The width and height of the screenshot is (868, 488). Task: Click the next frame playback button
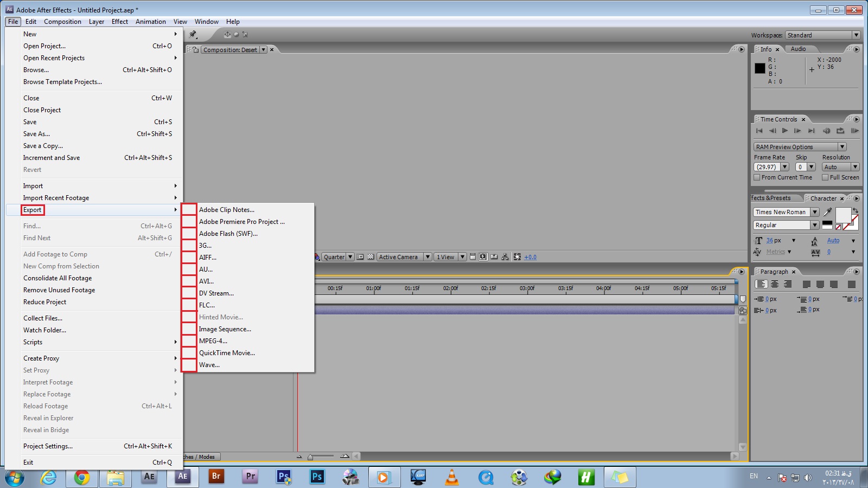(x=797, y=131)
